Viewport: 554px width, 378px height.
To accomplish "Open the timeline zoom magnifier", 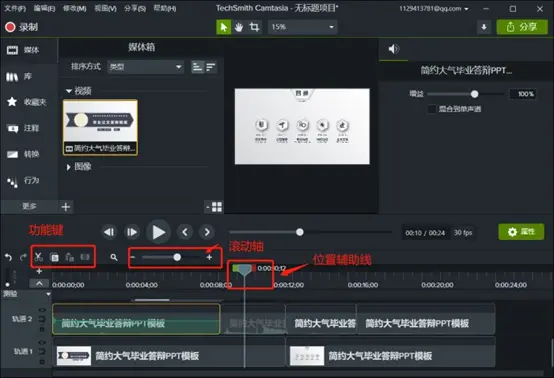I will 114,257.
